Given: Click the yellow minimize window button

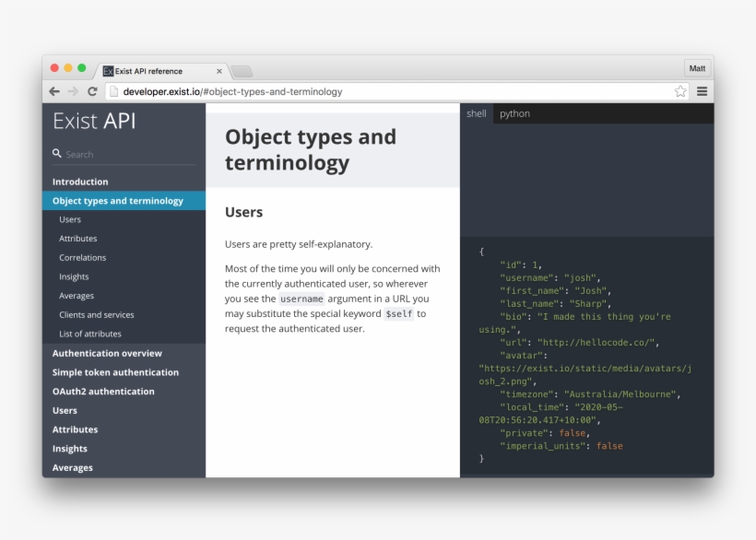Looking at the screenshot, I should (68, 68).
